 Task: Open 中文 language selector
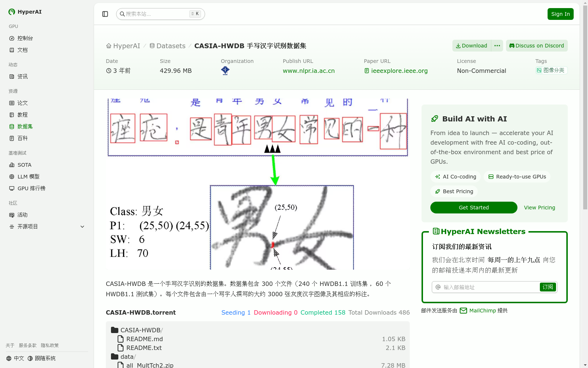point(15,358)
